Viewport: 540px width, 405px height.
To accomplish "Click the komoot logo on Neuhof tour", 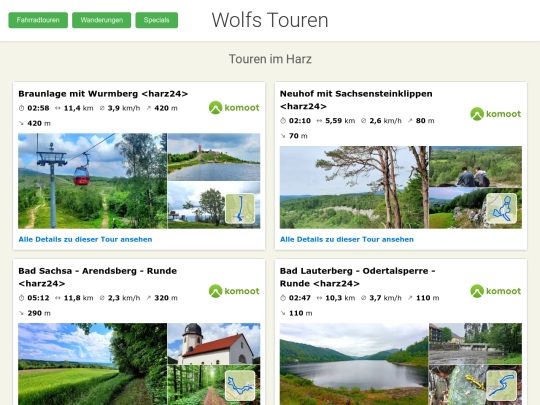I will coord(496,114).
